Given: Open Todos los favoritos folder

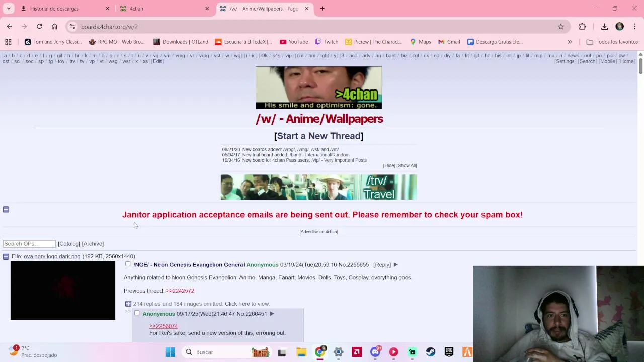Looking at the screenshot, I should [x=612, y=42].
